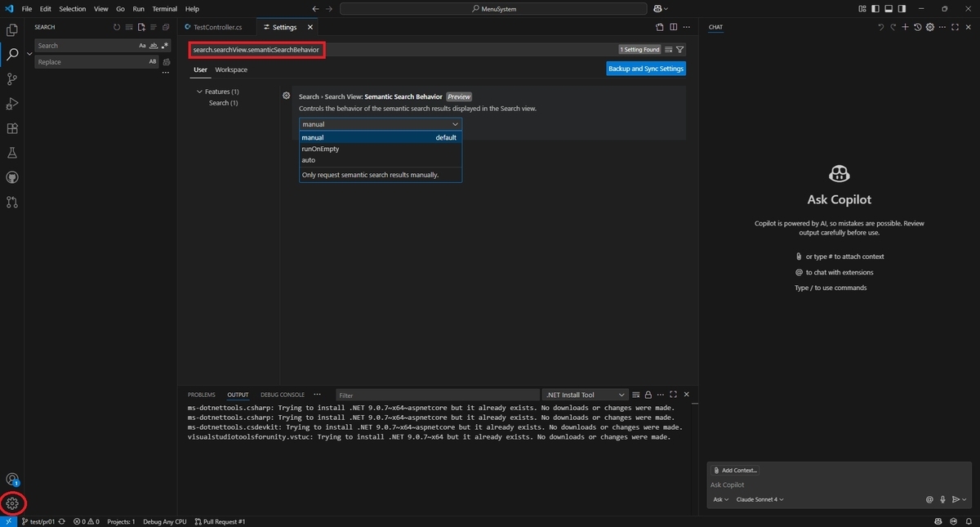Collapse the Replace field chevron
Viewport: 980px width, 527px height.
pyautogui.click(x=29, y=54)
